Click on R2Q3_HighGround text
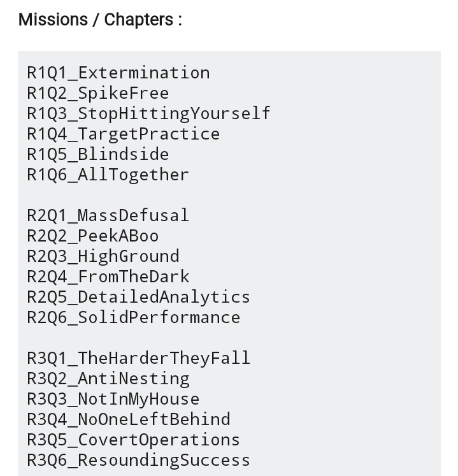Viewport: 458px width, 476px height. coord(103,257)
